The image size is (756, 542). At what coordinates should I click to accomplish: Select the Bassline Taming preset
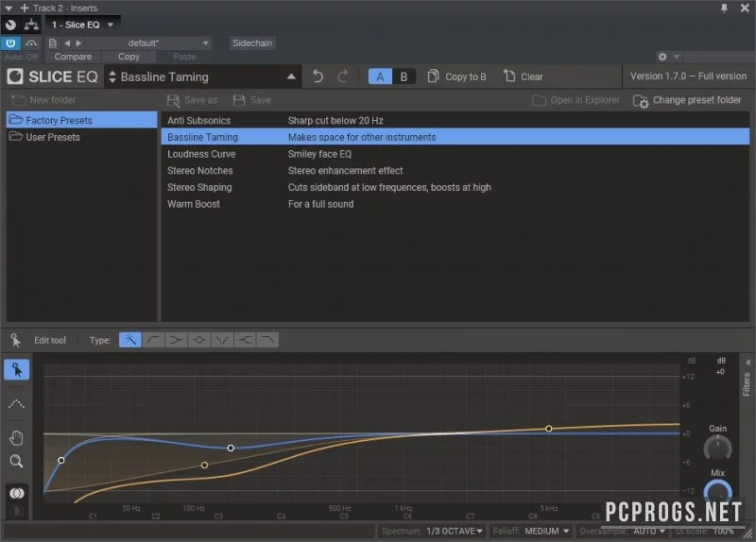455,137
